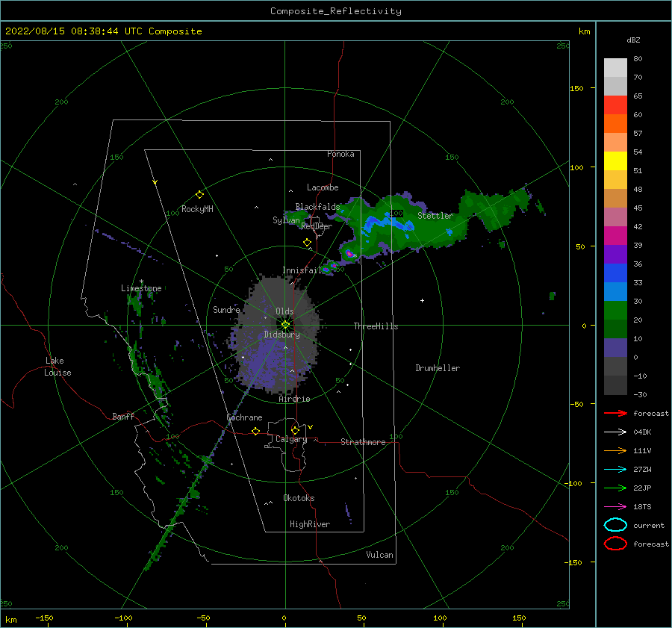This screenshot has height=628, width=672.
Task: Select the 51 dBZ yellow color swatch
Action: tap(615, 161)
